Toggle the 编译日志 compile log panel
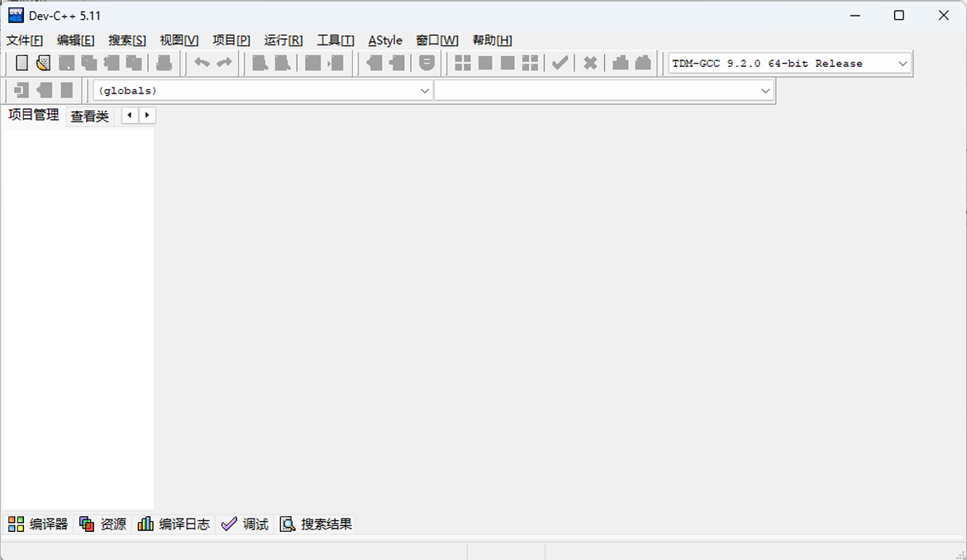Screen dimensions: 967x560 174,524
